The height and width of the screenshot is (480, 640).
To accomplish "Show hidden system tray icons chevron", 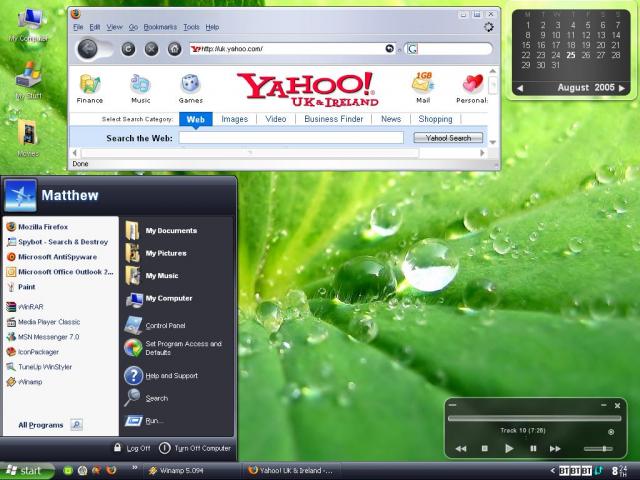I will coord(553,471).
